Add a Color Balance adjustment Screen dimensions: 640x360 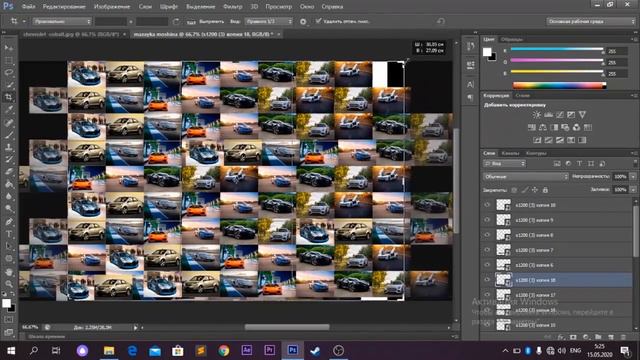(x=543, y=127)
